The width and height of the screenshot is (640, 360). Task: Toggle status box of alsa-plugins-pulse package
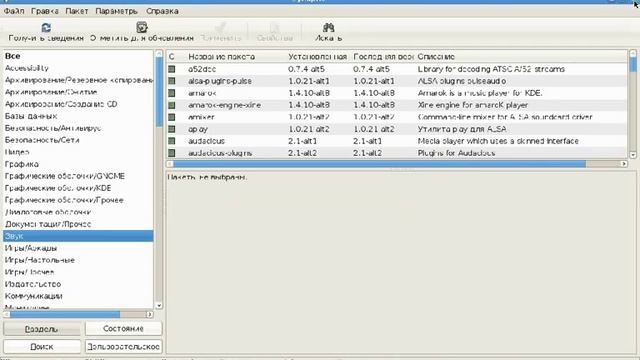pyautogui.click(x=172, y=81)
